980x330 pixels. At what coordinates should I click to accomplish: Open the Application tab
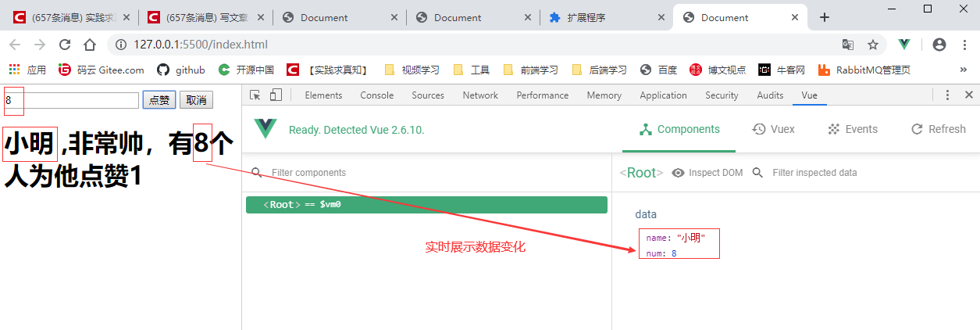point(663,95)
